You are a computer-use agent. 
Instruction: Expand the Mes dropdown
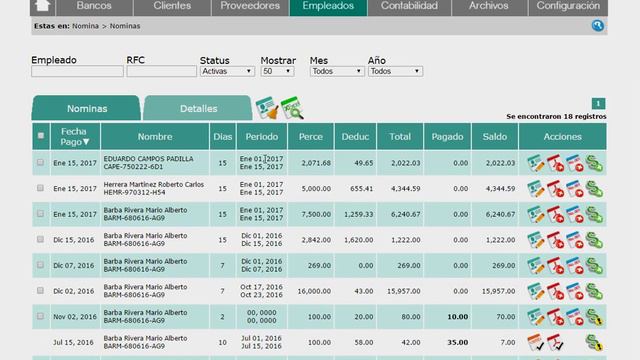click(x=337, y=71)
